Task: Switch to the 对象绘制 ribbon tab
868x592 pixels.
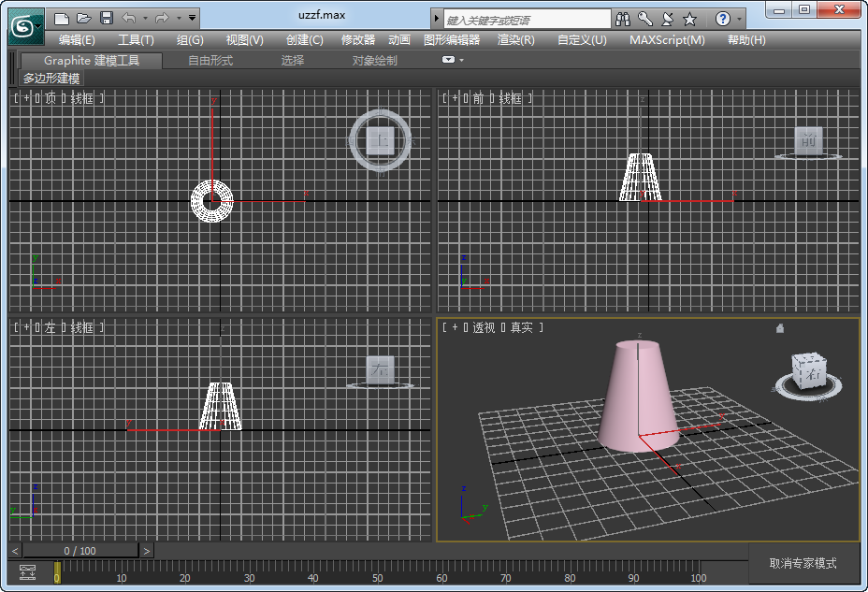Action: click(375, 61)
